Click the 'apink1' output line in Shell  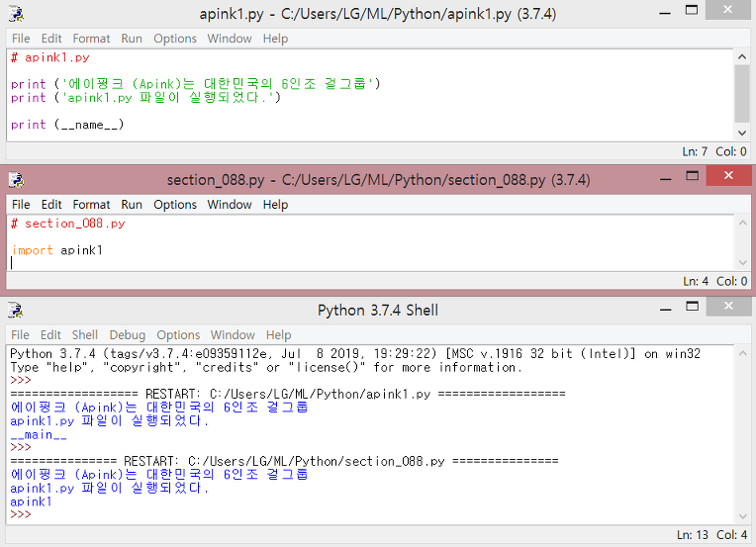click(x=31, y=501)
